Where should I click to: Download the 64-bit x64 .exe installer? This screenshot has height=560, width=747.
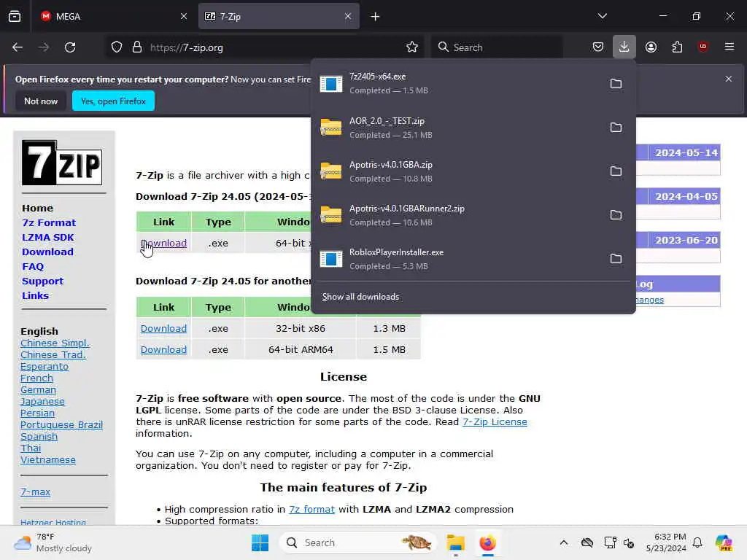pos(163,244)
